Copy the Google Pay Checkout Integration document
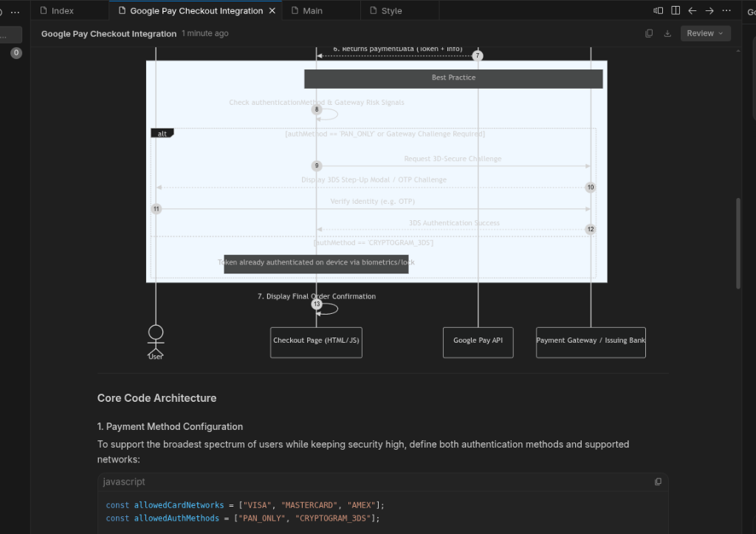The height and width of the screenshot is (534, 756). (649, 33)
